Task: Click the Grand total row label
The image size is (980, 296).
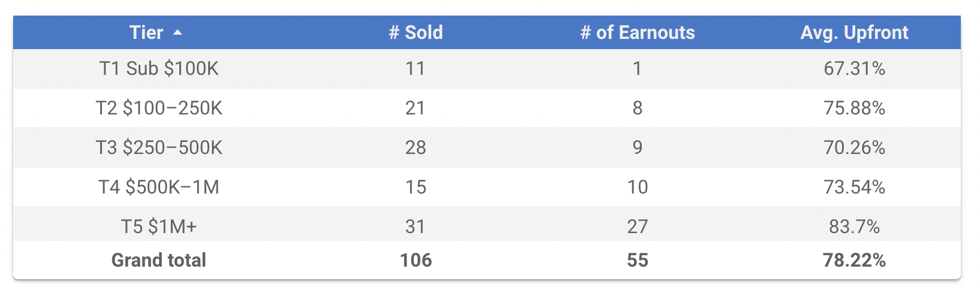Action: tap(159, 260)
